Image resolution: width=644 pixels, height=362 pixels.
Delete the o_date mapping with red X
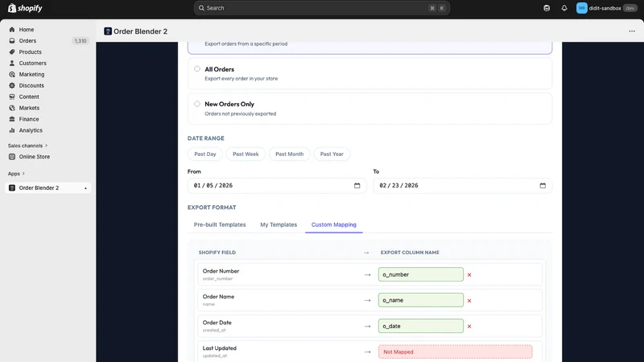point(469,327)
